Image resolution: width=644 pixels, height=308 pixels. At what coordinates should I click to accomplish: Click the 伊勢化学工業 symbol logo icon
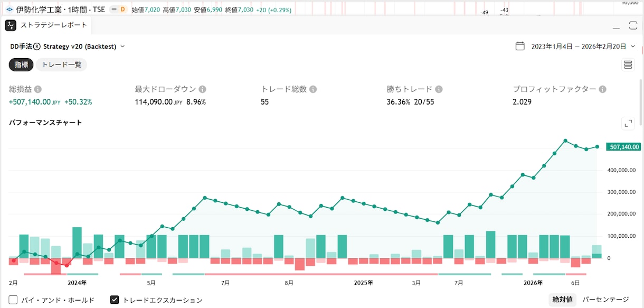9,10
